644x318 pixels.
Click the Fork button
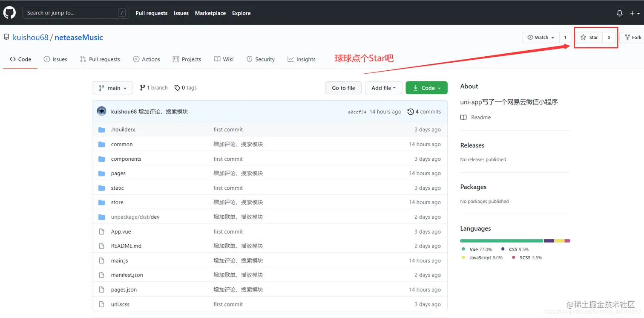[632, 38]
